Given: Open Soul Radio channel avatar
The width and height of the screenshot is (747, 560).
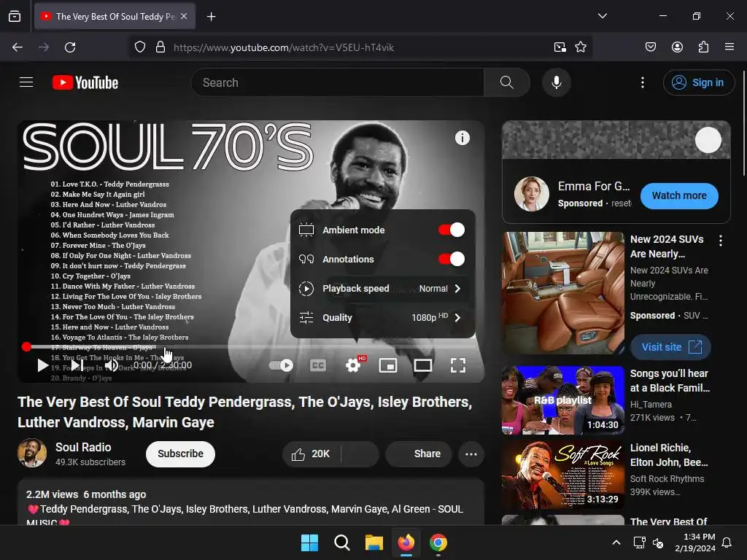Looking at the screenshot, I should tap(32, 453).
